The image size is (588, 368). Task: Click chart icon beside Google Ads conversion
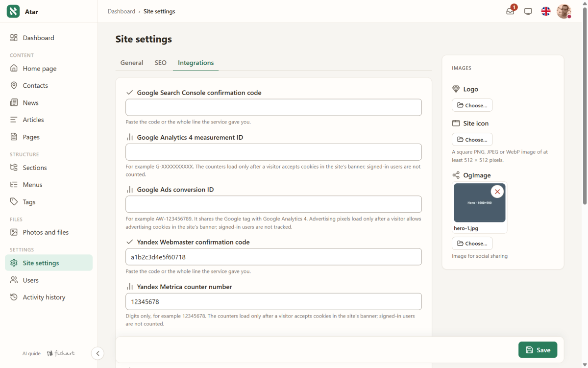[130, 190]
